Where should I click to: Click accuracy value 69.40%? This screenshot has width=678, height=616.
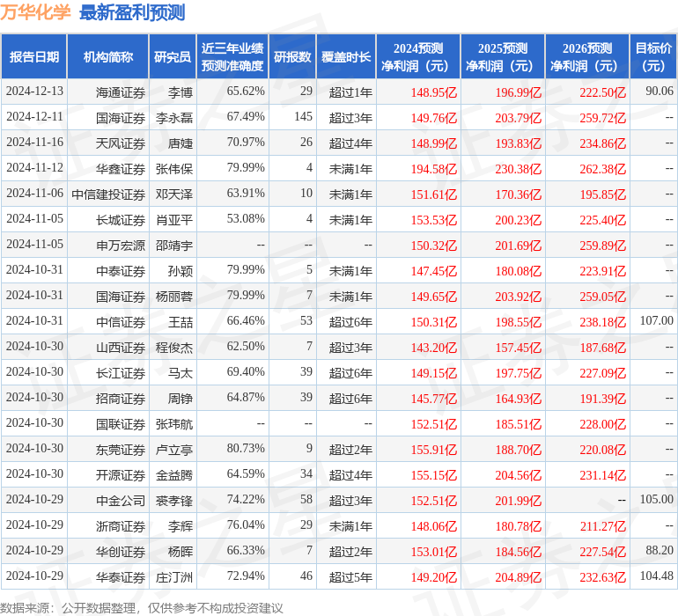click(246, 371)
